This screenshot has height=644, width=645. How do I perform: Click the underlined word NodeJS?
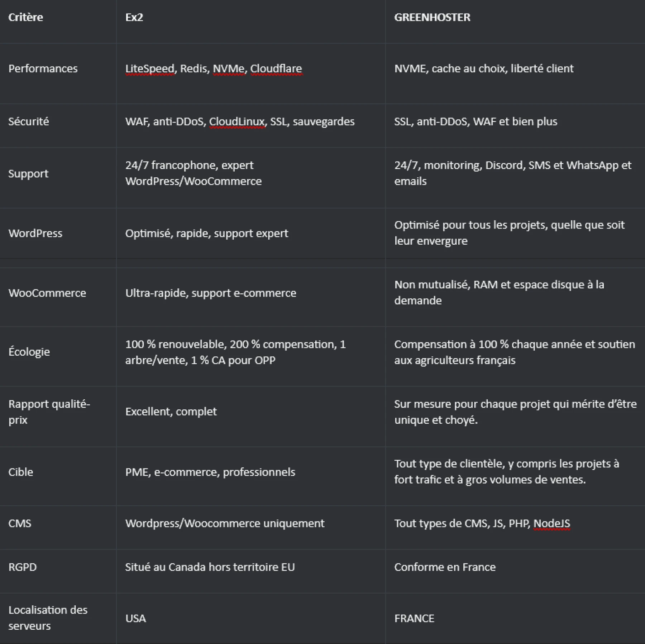click(551, 523)
